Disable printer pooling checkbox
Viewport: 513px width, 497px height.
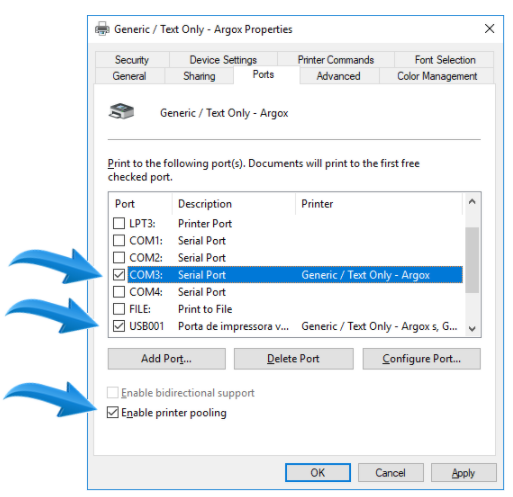point(113,412)
